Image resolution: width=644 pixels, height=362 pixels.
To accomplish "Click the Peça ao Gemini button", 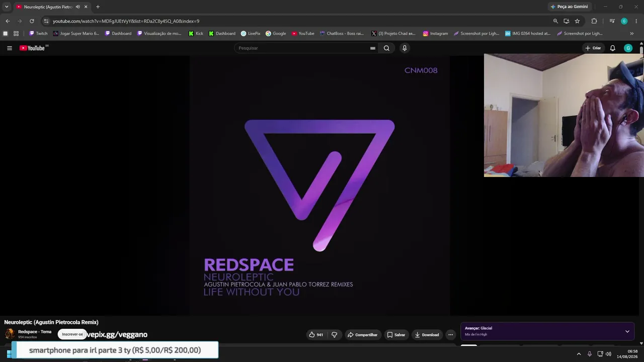I will point(569,7).
